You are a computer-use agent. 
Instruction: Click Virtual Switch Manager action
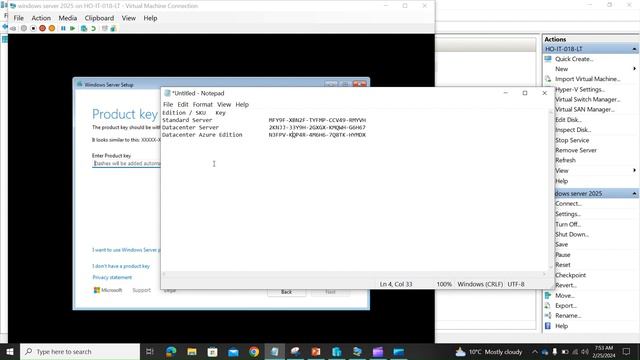coord(587,99)
